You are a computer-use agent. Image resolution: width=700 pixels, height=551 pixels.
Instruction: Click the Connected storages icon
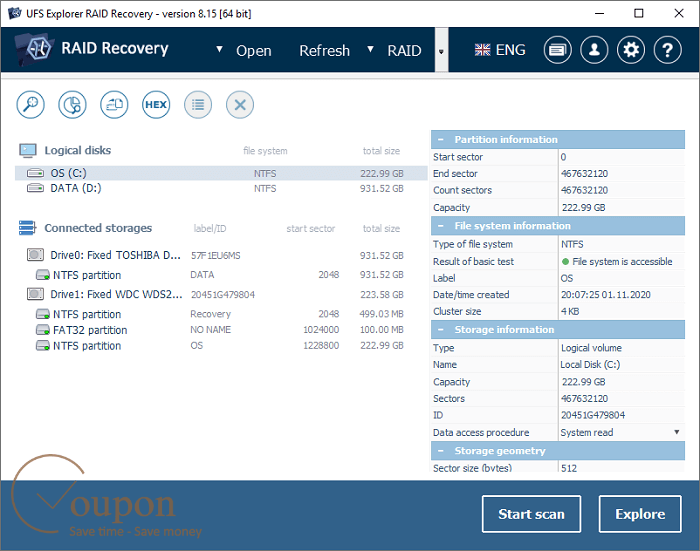click(27, 228)
